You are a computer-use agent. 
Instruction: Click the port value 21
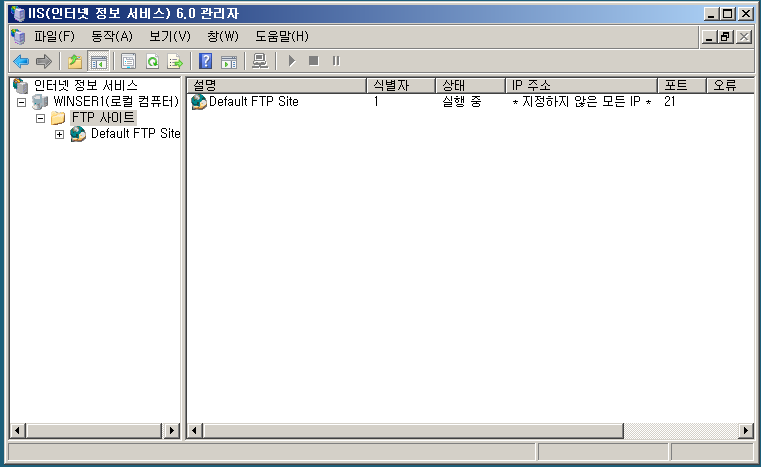(x=670, y=101)
